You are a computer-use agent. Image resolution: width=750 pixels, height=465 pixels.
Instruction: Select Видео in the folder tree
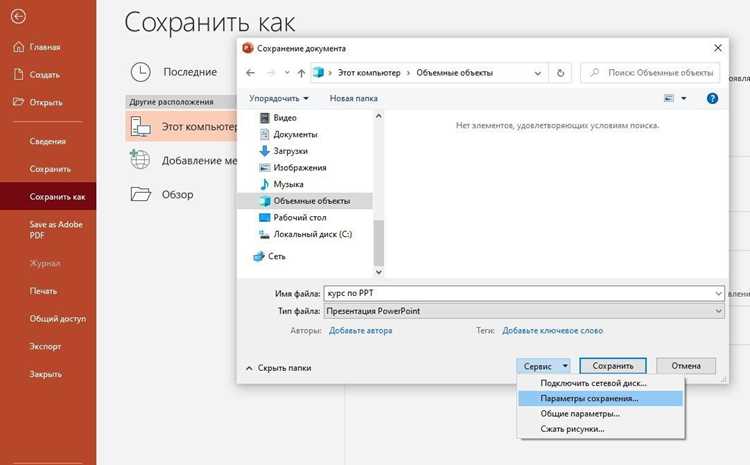(x=285, y=118)
